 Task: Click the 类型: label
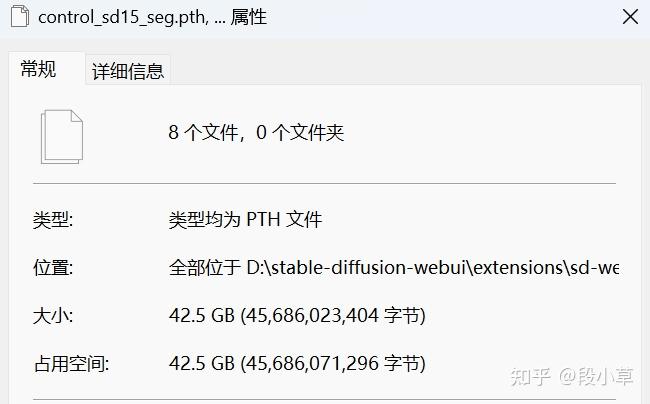click(53, 220)
